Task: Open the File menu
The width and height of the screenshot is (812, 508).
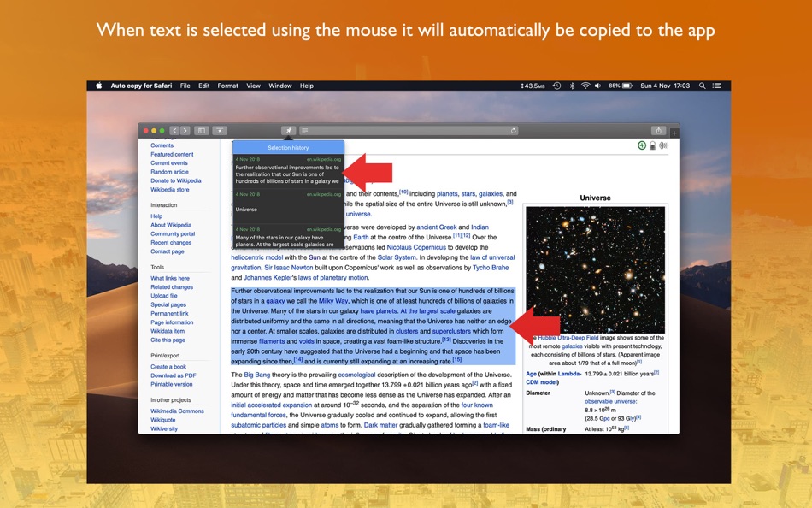Action: (185, 86)
